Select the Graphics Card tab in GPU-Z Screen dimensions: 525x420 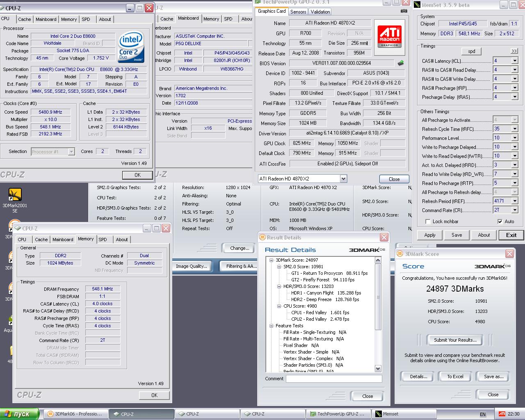point(272,11)
